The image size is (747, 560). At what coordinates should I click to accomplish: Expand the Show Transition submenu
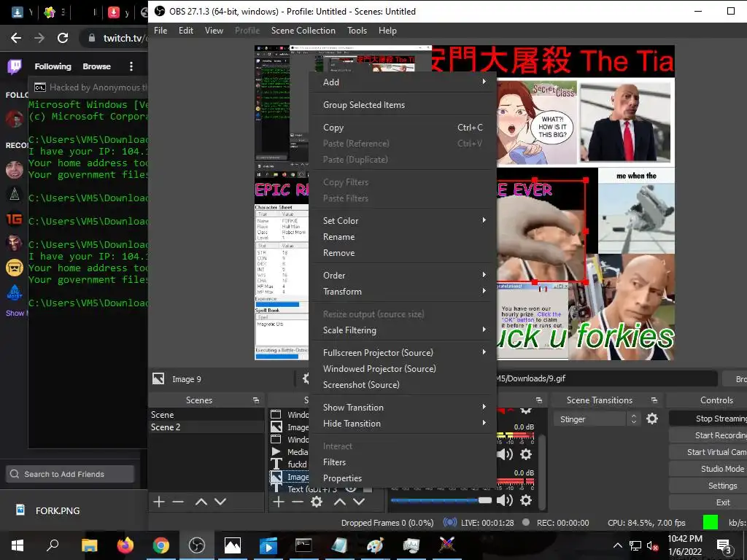tap(403, 407)
